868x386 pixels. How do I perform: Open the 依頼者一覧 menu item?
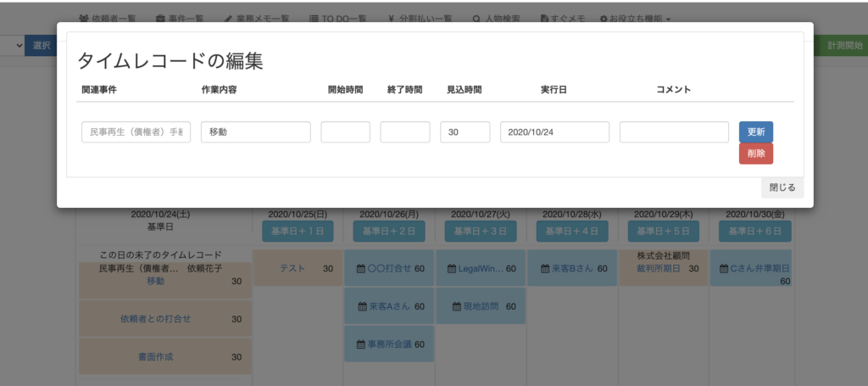pyautogui.click(x=107, y=19)
